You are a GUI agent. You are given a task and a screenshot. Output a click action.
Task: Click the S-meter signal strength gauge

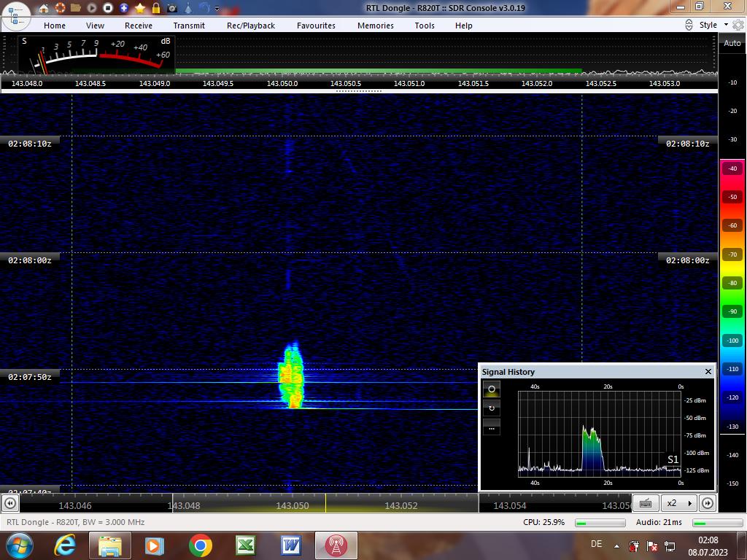pos(97,55)
